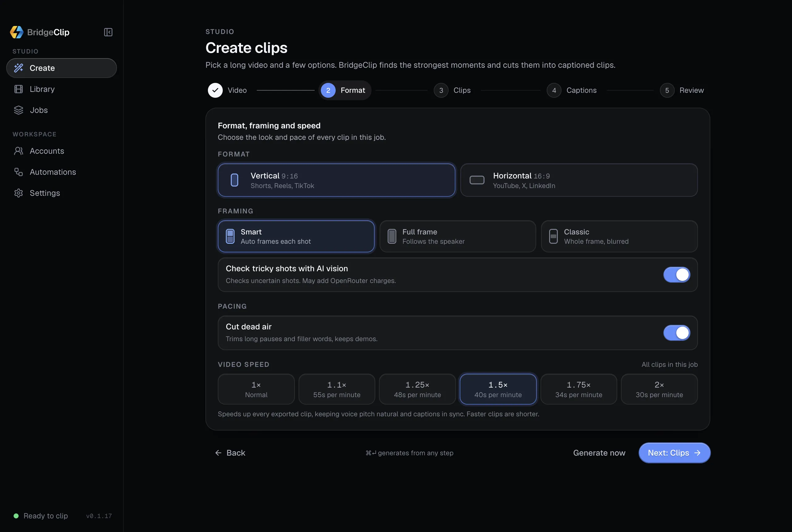The height and width of the screenshot is (532, 792).
Task: Jump to step 4 Captions
Action: tap(572, 90)
